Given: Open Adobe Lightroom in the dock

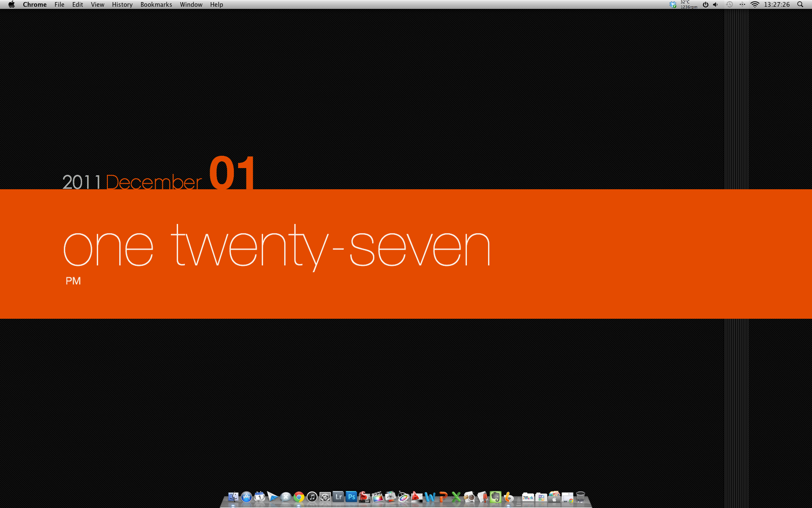Looking at the screenshot, I should click(x=338, y=497).
